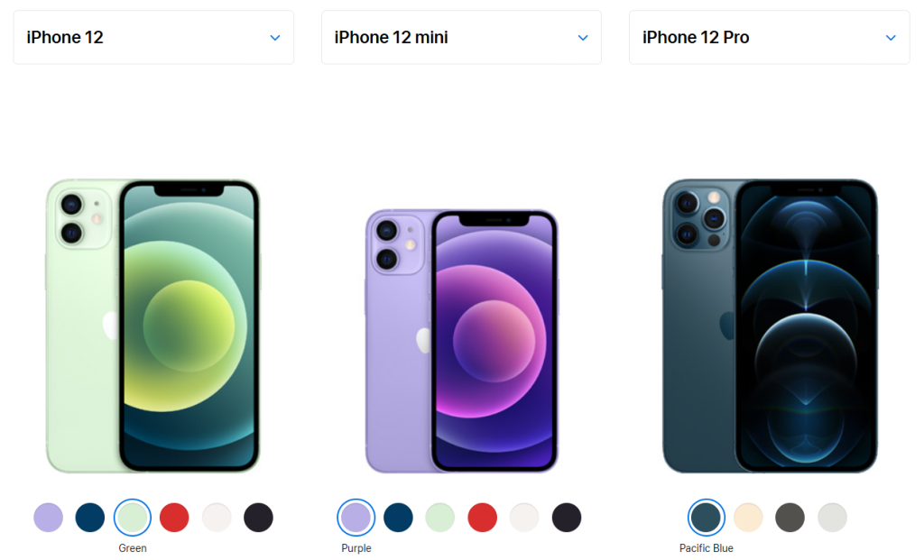This screenshot has width=924, height=560.
Task: Select purple swatch under iPhone 12 mini
Action: tap(356, 518)
